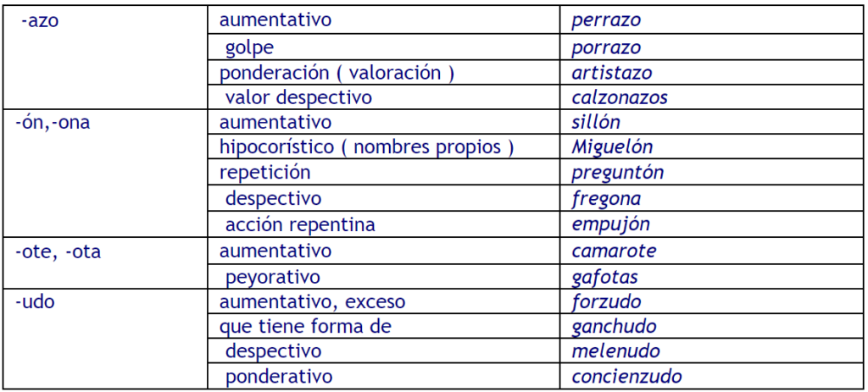The image size is (868, 392).
Task: Click the "golpe" meaning cell
Action: (x=249, y=47)
